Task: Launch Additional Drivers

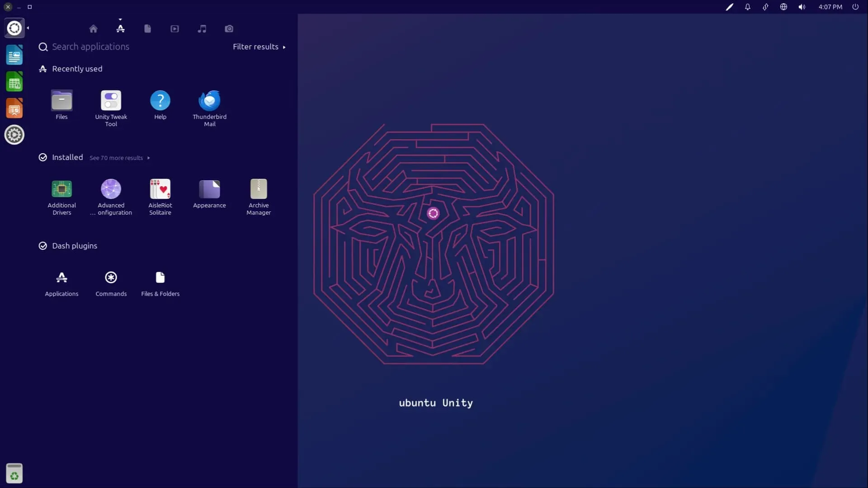Action: coord(61,189)
